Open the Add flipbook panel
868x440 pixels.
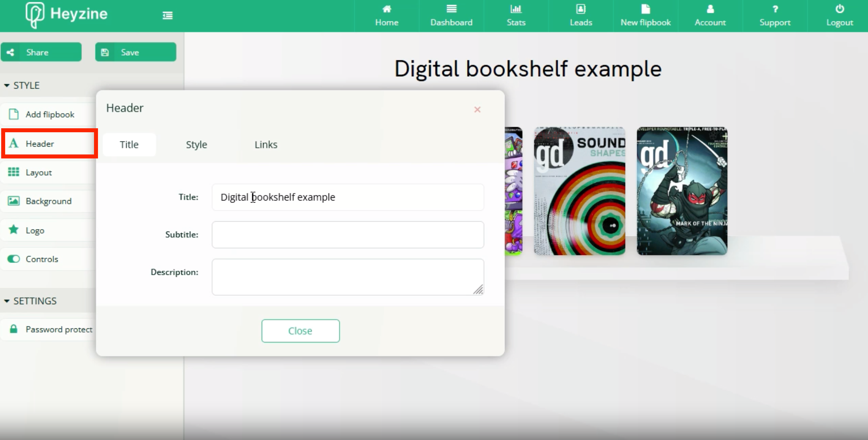click(49, 114)
